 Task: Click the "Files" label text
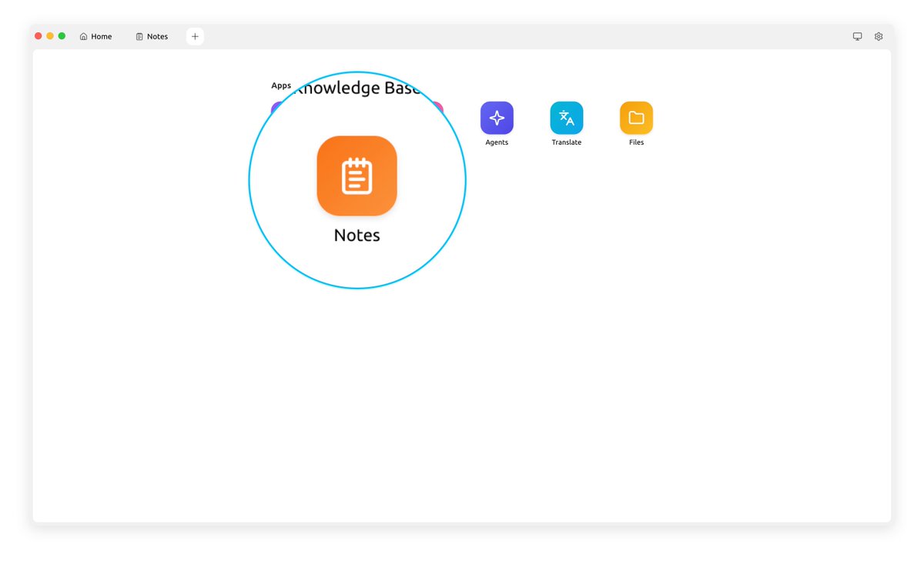(x=636, y=142)
